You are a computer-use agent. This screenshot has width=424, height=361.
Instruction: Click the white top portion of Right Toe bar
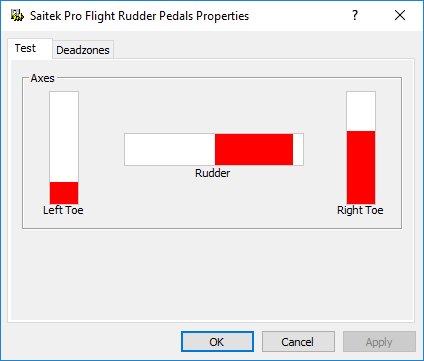click(361, 112)
